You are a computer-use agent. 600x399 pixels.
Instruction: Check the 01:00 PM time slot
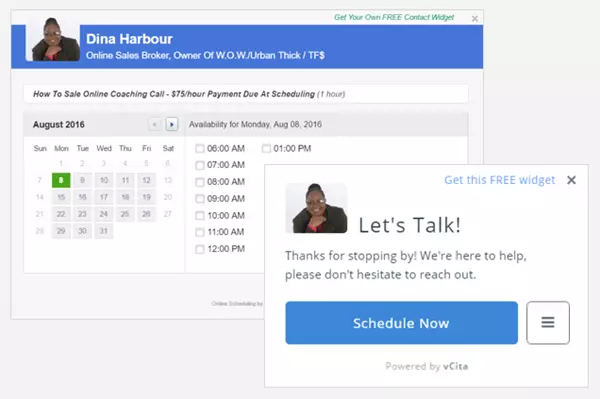266,148
